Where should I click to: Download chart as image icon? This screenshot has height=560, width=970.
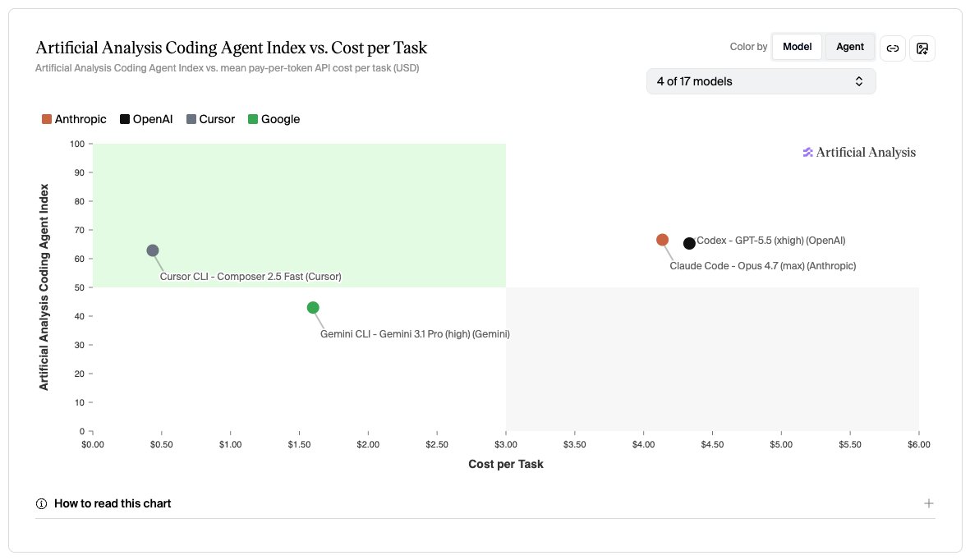(x=922, y=48)
